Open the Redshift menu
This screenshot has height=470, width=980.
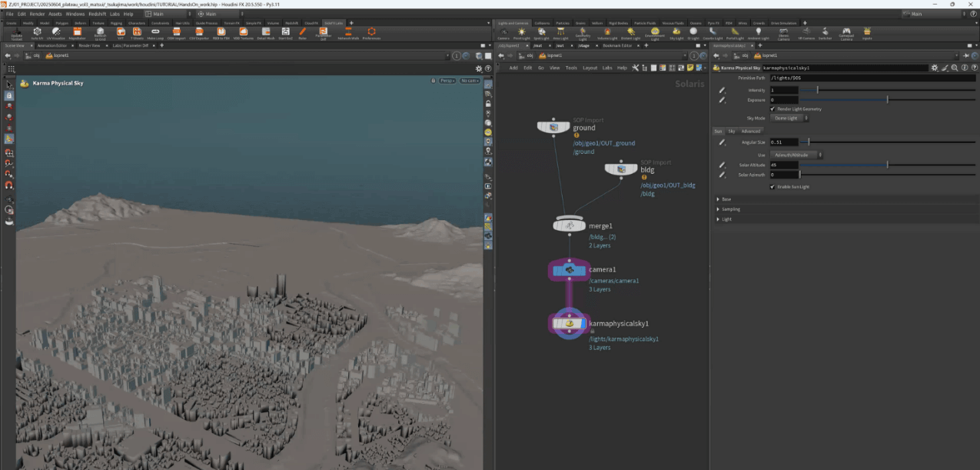pos(98,14)
